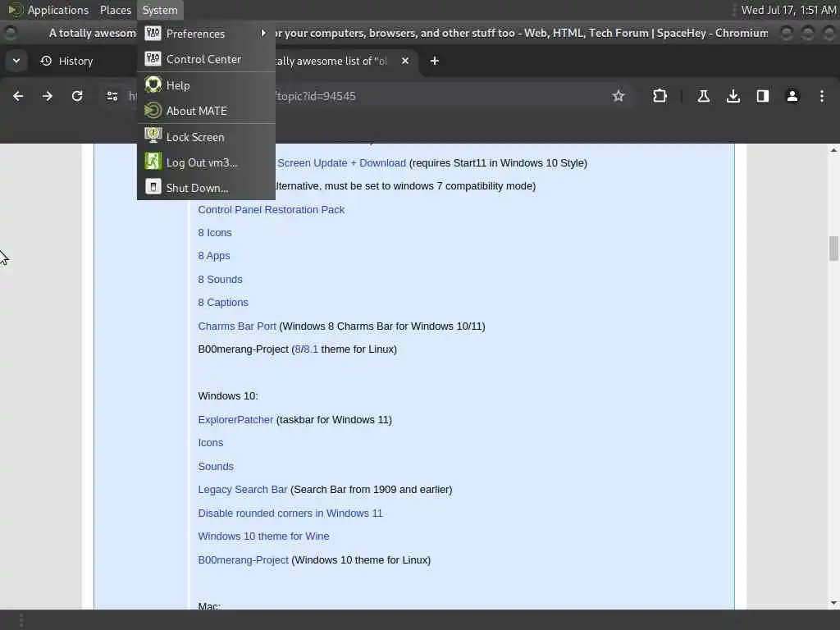Click the scrollbar down arrow

click(833, 603)
